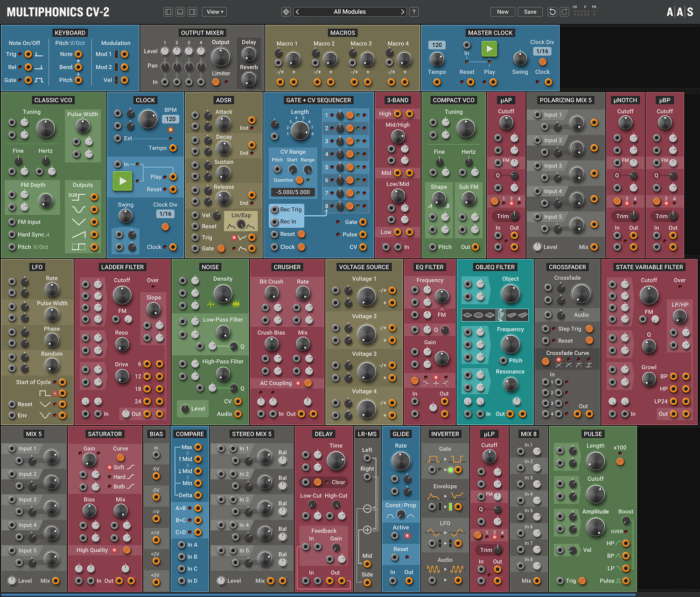Click the AAS logo
Image resolution: width=700 pixels, height=597 pixels.
679,12
